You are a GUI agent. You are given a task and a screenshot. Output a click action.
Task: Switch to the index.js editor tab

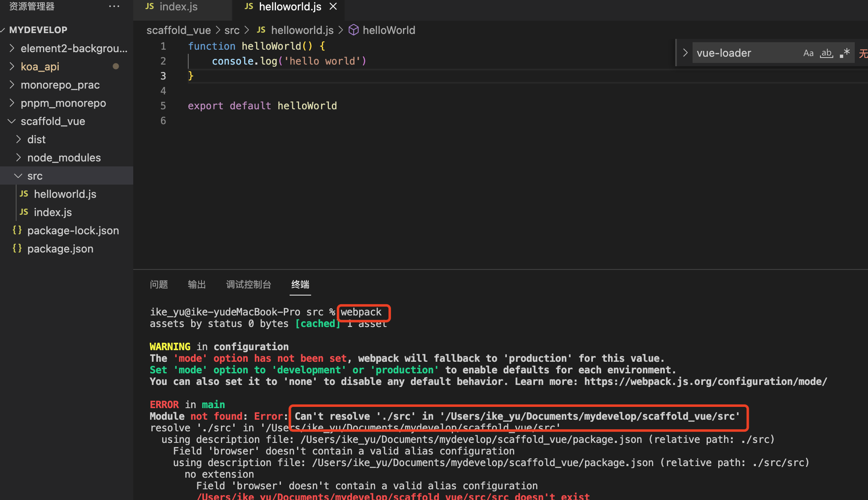coord(178,7)
